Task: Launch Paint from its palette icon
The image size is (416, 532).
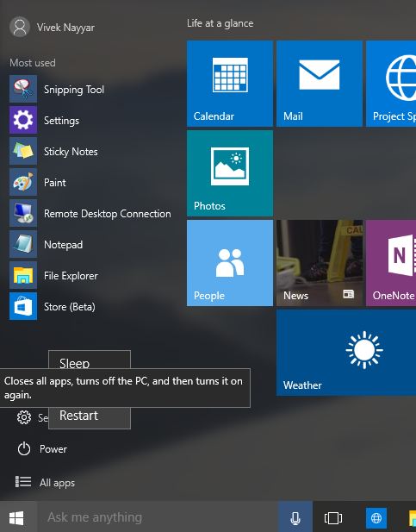Action: click(23, 182)
